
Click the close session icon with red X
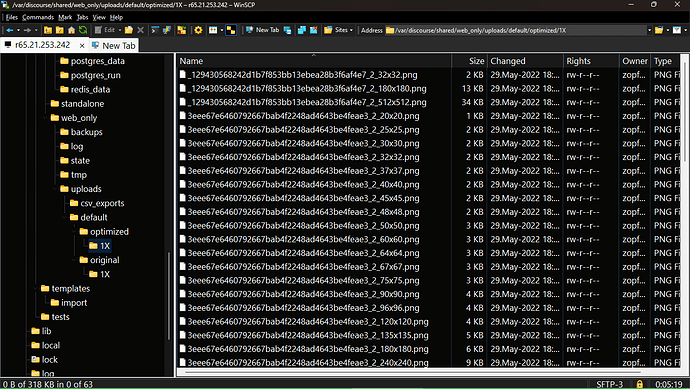[x=313, y=30]
